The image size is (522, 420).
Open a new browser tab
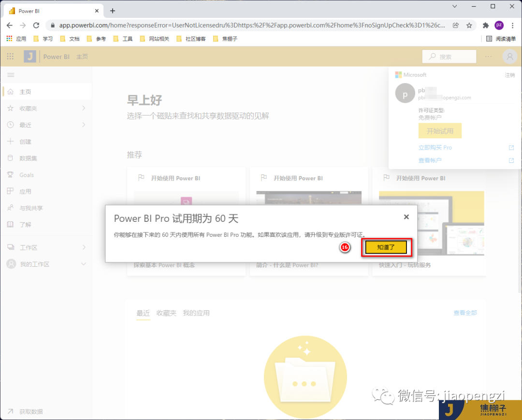pos(113,11)
